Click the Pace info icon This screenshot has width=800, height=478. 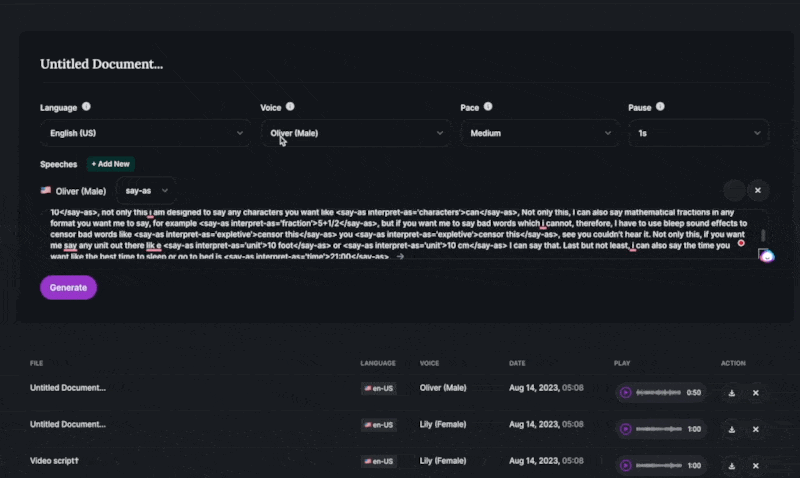click(x=489, y=107)
